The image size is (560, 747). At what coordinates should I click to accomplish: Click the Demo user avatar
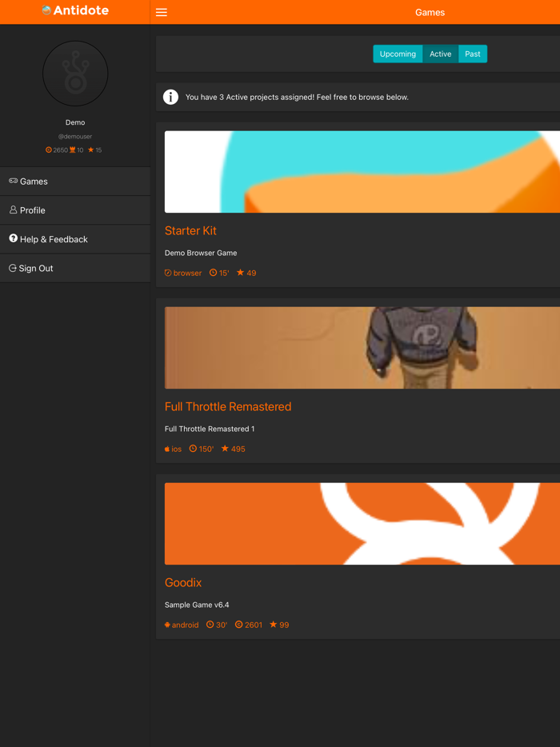(75, 74)
